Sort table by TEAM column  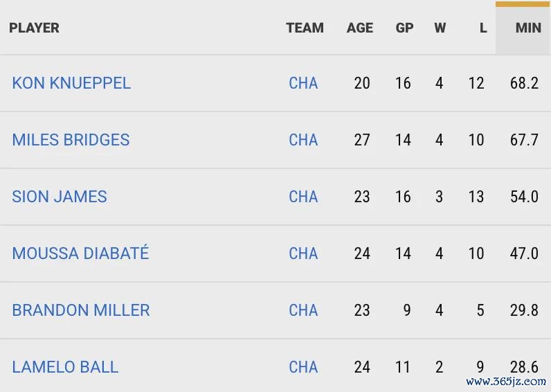tap(305, 28)
